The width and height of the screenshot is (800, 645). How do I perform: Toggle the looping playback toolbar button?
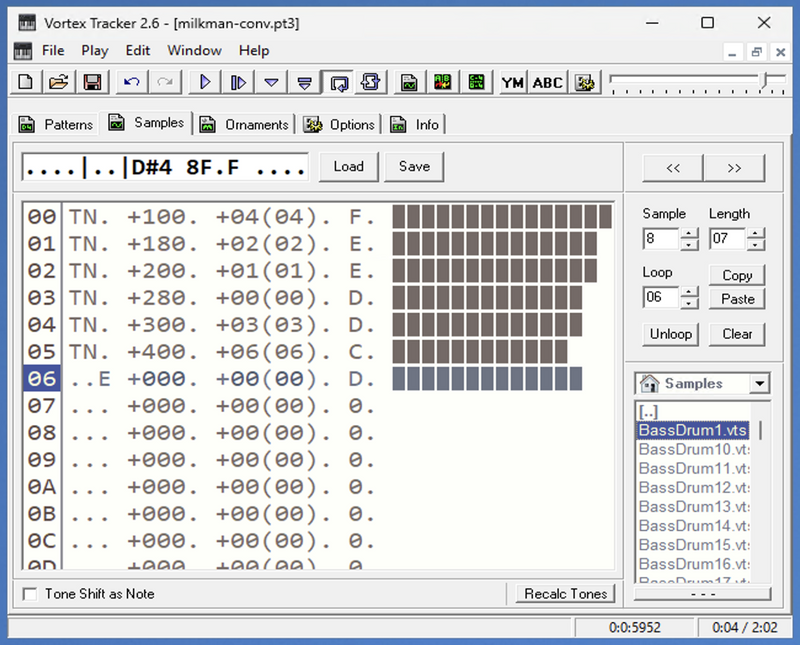coord(339,82)
